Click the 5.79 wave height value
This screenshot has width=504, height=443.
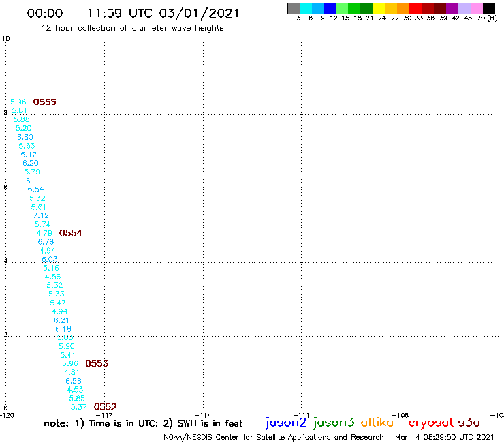[x=32, y=172]
